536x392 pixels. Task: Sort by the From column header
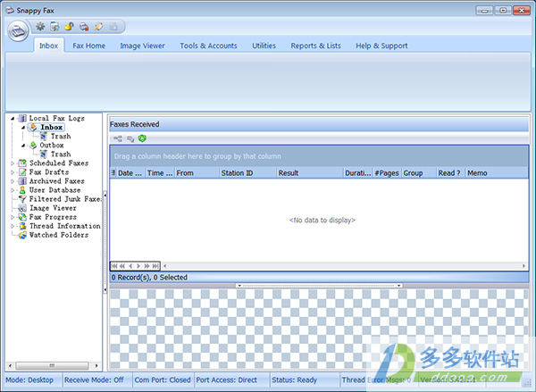point(197,173)
